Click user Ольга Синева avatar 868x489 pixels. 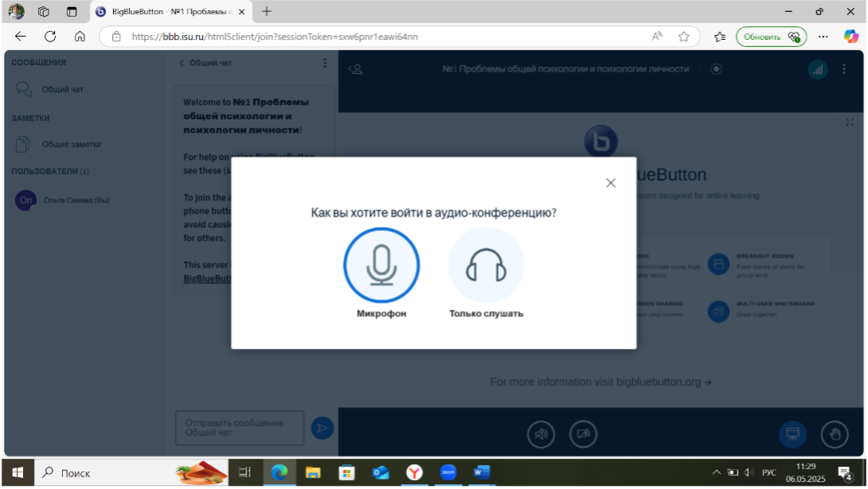pyautogui.click(x=25, y=200)
